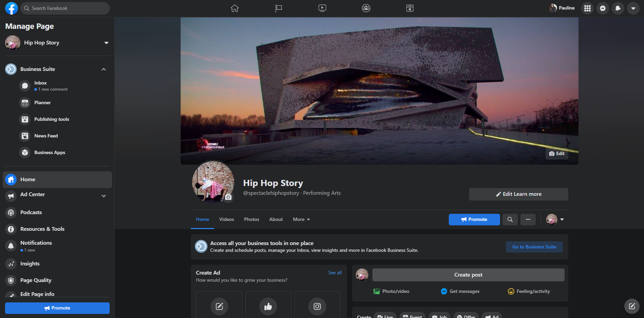
Task: Click the Facebook logo icon
Action: click(11, 8)
